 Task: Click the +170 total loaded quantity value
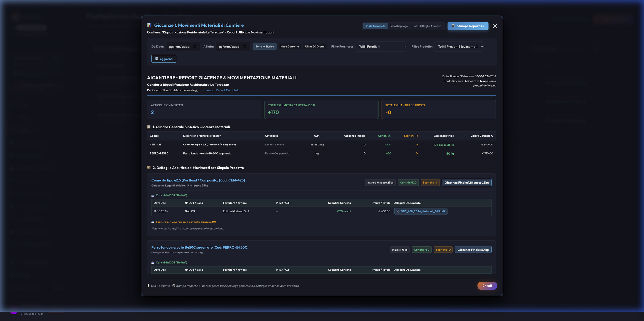pyautogui.click(x=273, y=112)
